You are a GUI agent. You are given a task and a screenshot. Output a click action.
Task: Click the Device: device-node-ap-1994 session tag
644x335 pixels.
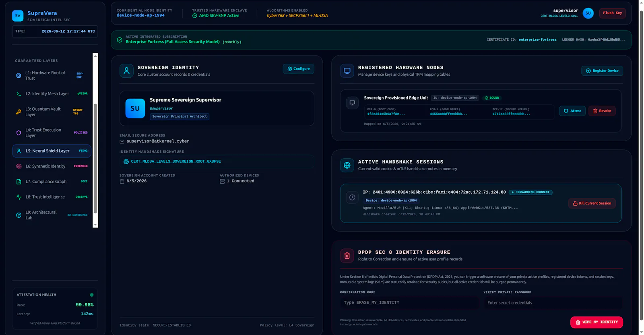click(x=391, y=201)
